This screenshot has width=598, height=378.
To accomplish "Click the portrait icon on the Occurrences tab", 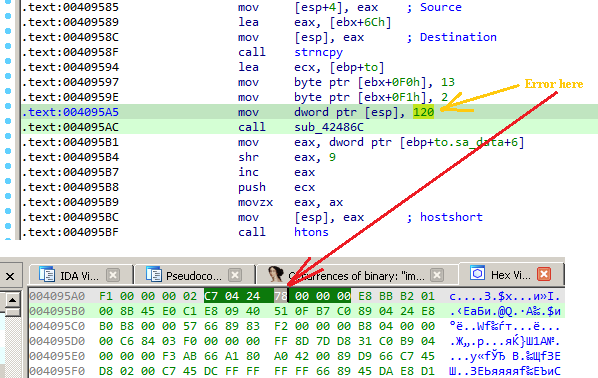I will 275,274.
